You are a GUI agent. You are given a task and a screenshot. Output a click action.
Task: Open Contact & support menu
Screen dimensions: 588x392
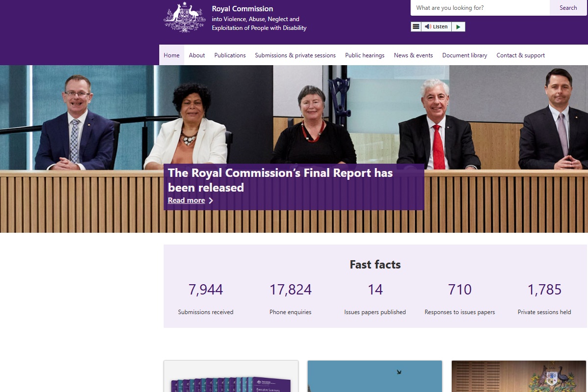point(520,55)
